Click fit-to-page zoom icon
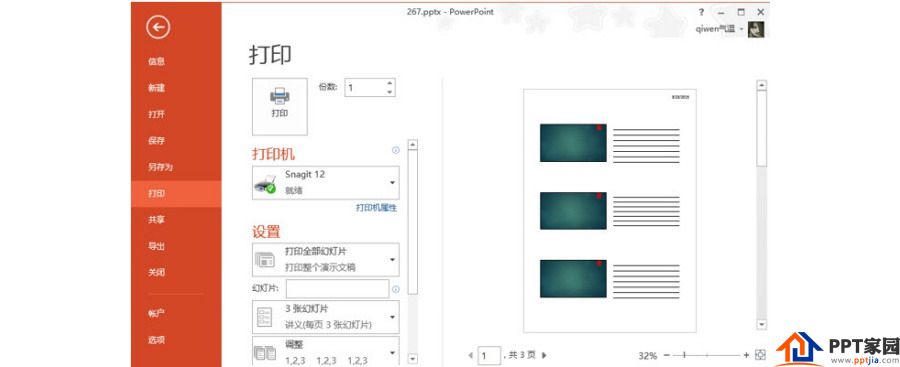This screenshot has width=900, height=367. pyautogui.click(x=761, y=356)
